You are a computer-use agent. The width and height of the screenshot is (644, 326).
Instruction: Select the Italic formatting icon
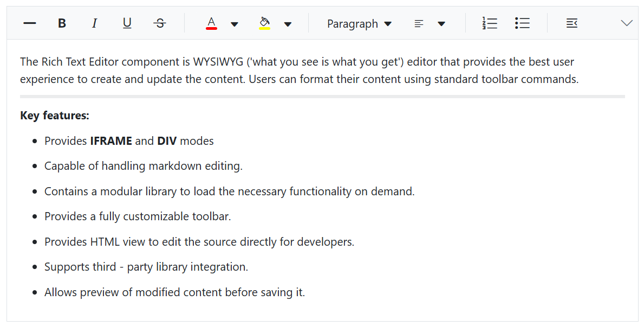(x=94, y=23)
